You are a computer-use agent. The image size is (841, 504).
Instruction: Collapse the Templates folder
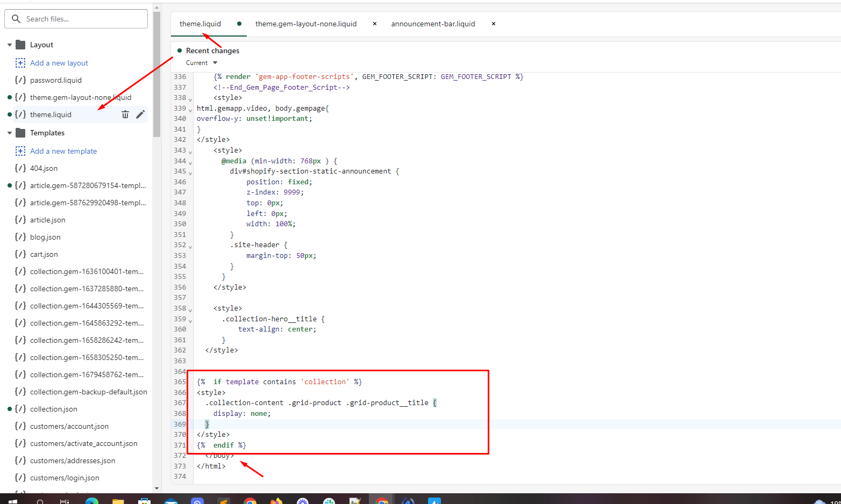coord(10,133)
